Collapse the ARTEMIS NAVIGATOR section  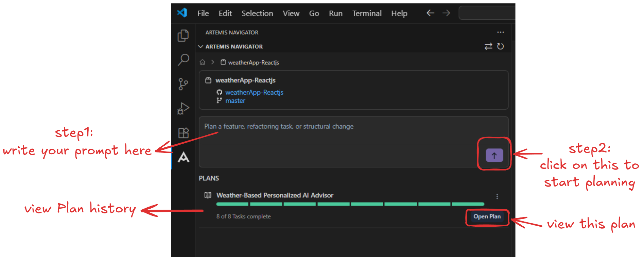click(x=201, y=47)
